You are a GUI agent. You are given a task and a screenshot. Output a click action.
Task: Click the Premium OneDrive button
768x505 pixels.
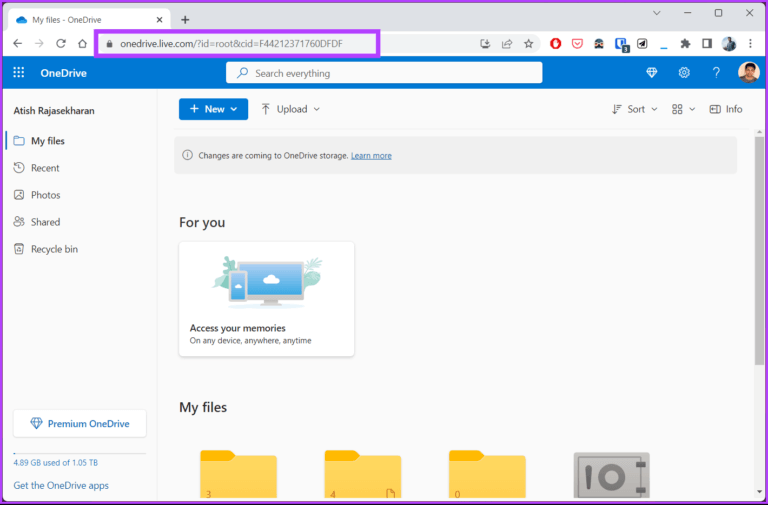pyautogui.click(x=80, y=424)
